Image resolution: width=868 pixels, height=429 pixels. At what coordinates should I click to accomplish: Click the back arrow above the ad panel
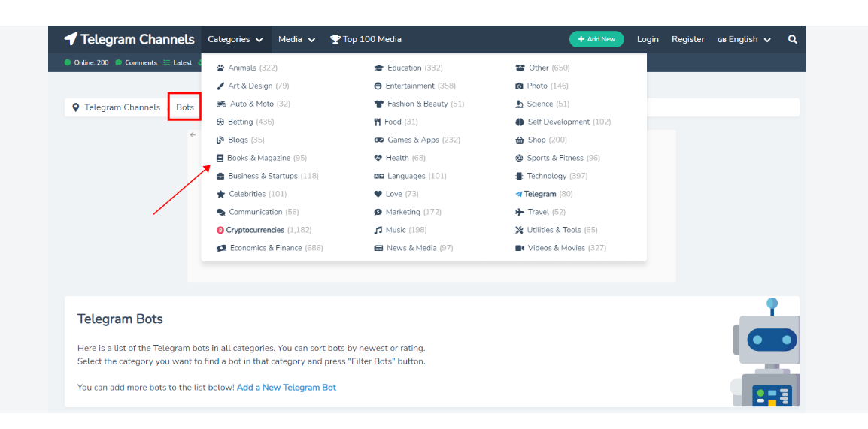click(x=193, y=135)
